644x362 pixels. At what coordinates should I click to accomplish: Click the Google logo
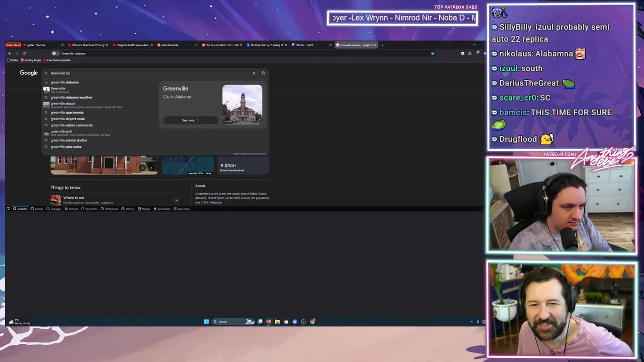[x=29, y=73]
